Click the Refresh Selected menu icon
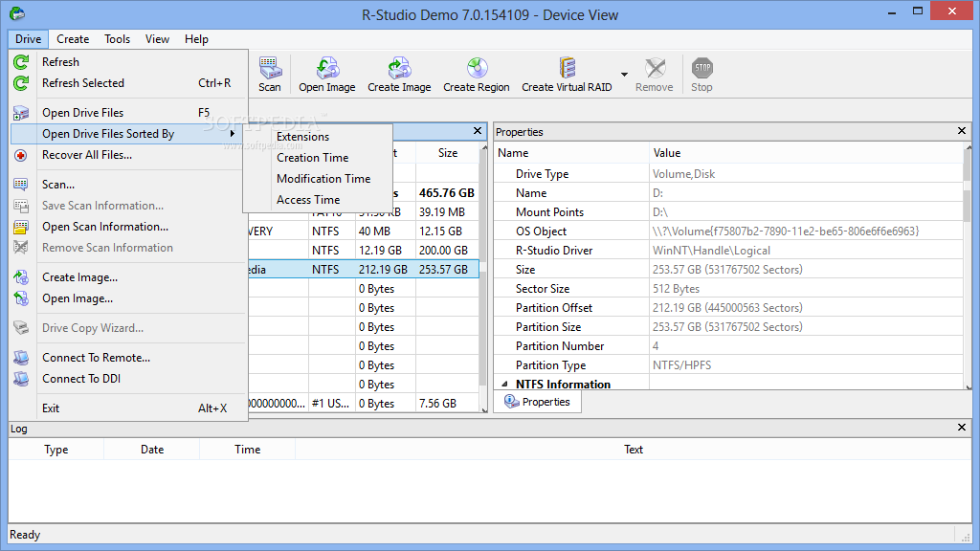The image size is (980, 551). pos(21,83)
